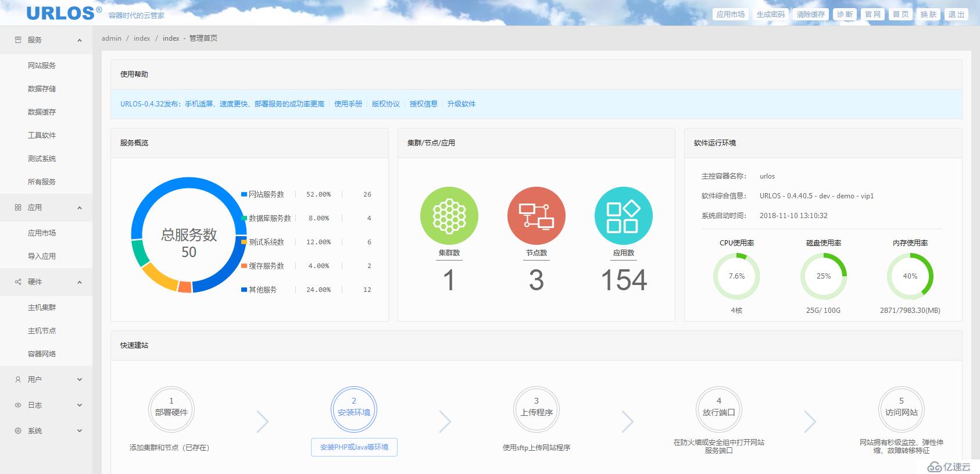Expand the 用户 sidebar section chevron
980x474 pixels.
point(80,380)
